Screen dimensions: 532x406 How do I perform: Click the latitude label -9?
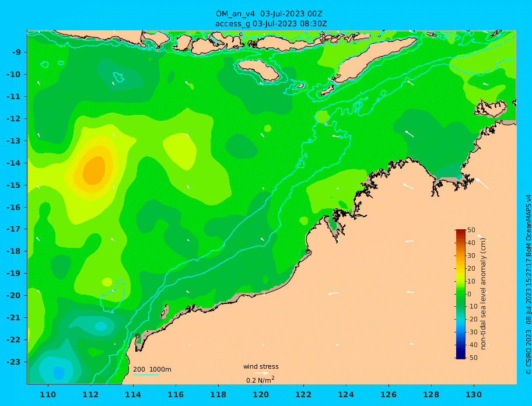point(16,52)
